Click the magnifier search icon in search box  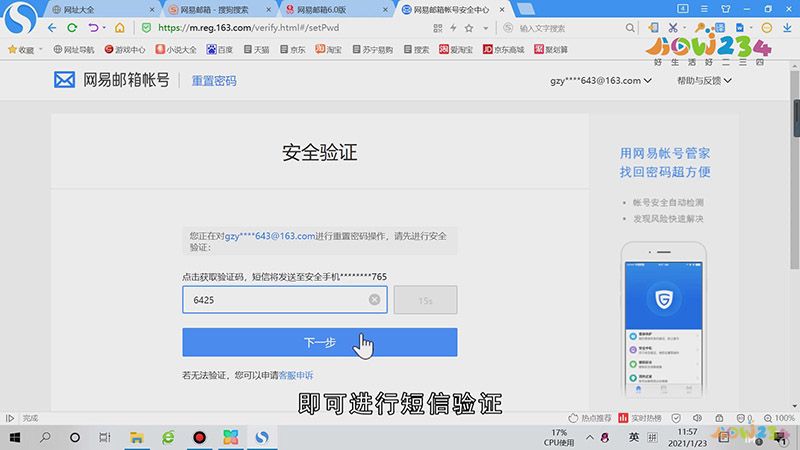(630, 29)
